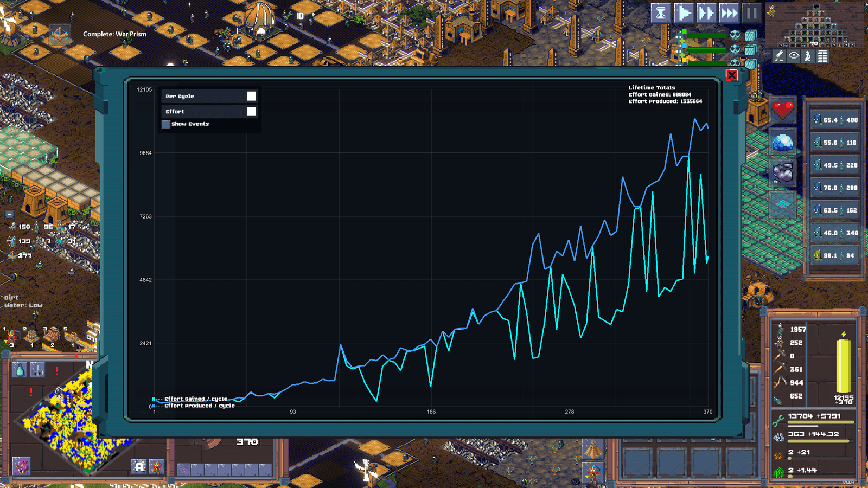Click the red totem figure icon by minimap
The image size is (868, 488).
click(156, 466)
